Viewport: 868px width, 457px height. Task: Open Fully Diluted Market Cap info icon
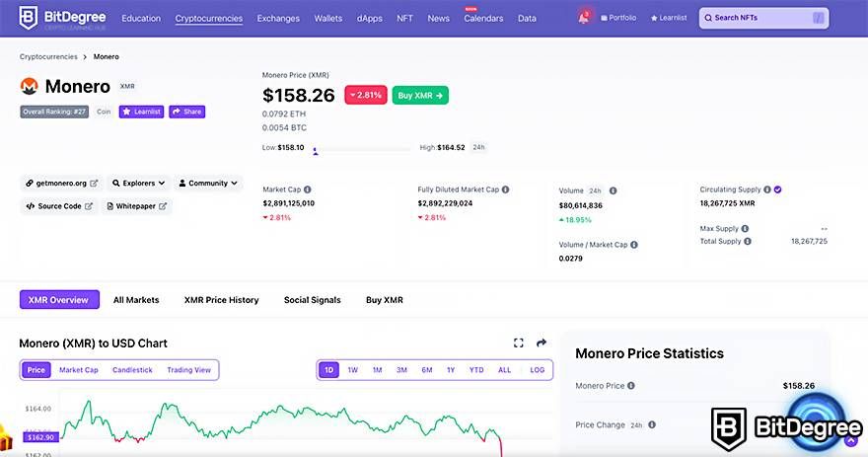pos(505,190)
